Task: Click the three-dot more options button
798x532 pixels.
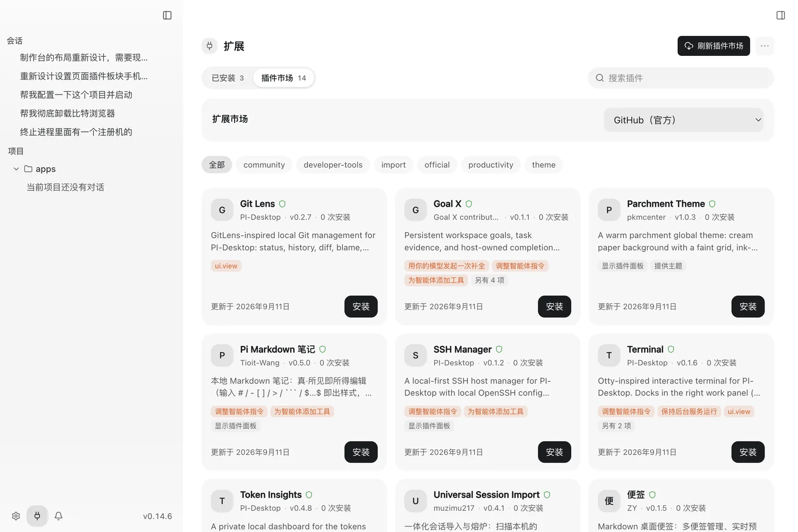Action: tap(765, 46)
